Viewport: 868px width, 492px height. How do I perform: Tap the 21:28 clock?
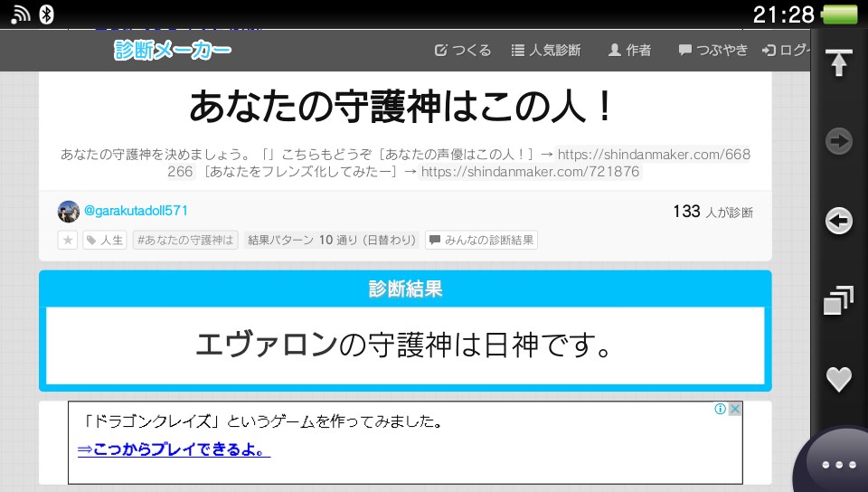tap(784, 14)
